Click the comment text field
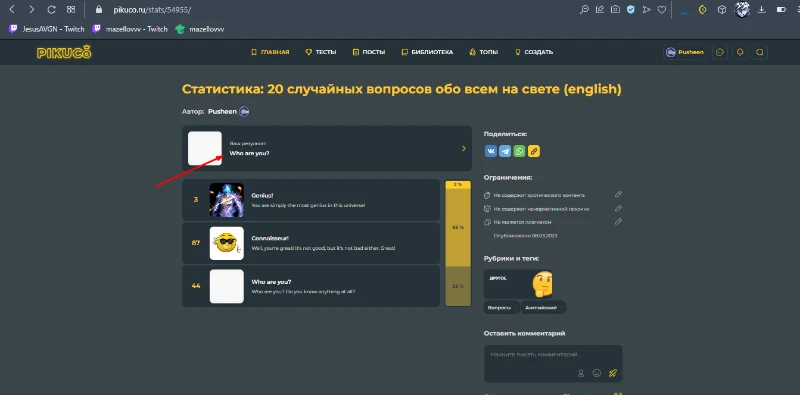This screenshot has width=800, height=395. click(553, 356)
